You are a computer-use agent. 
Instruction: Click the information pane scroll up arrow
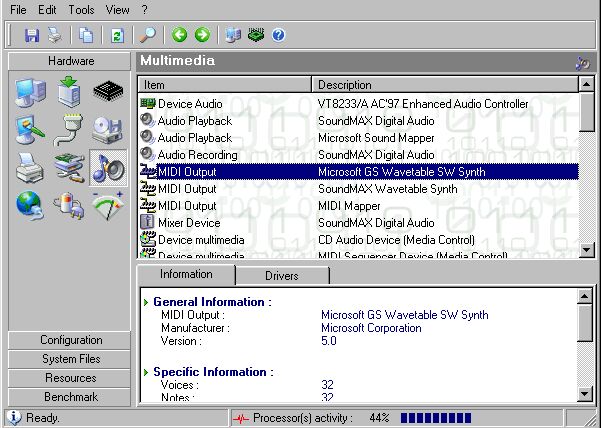click(x=585, y=296)
